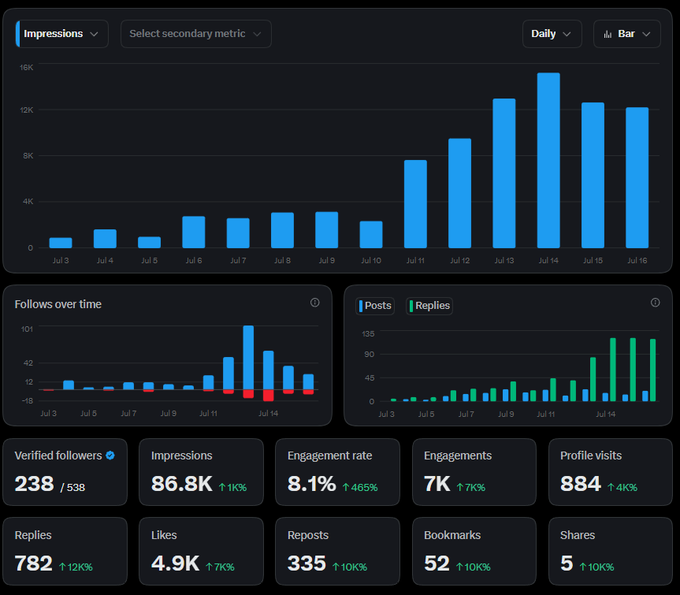Toggle the Replies series in the chart

[429, 306]
